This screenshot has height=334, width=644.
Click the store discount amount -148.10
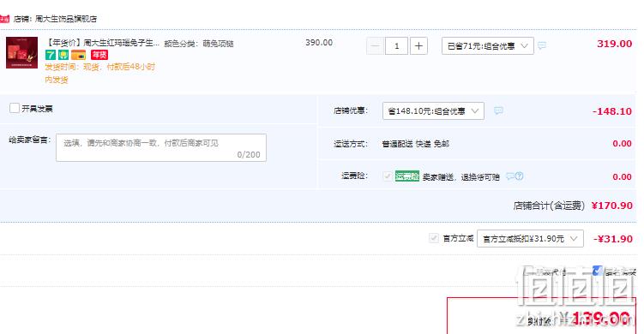tap(612, 111)
